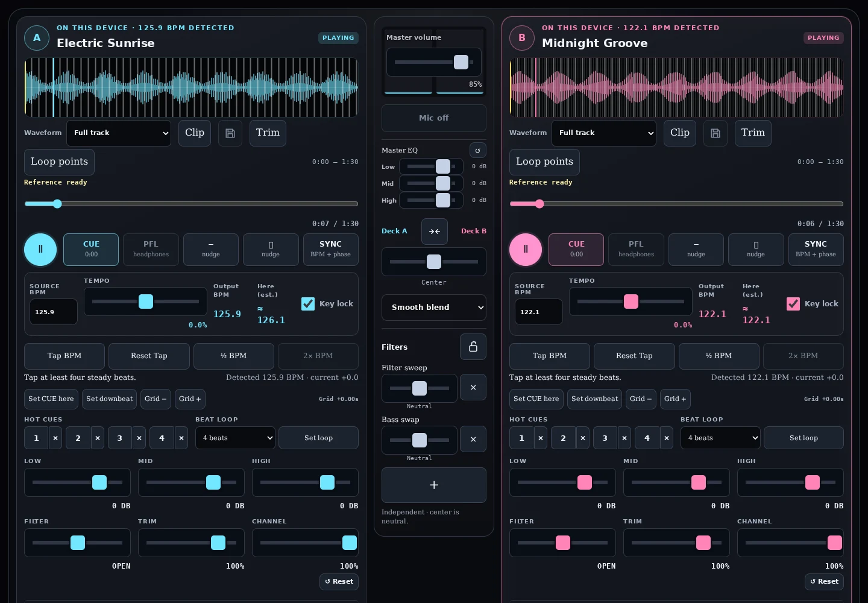Delete hot cue 2 on Deck B
This screenshot has height=603, width=868.
coord(583,438)
